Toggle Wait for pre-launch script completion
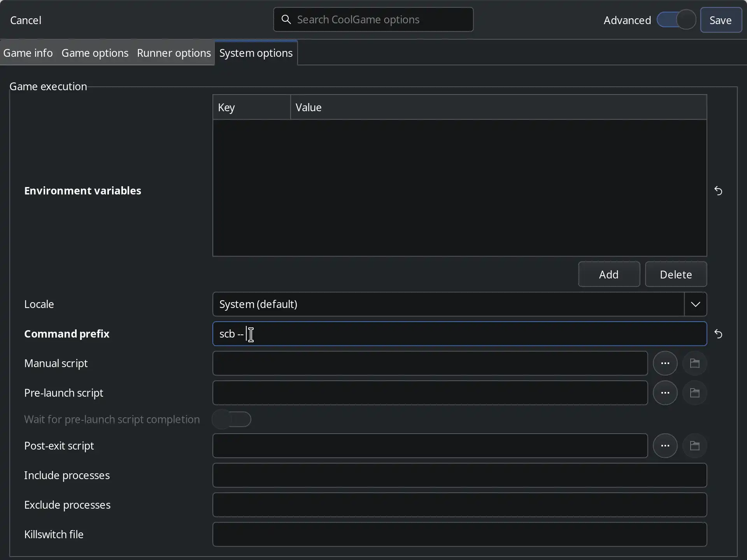This screenshot has height=560, width=747. 231,419
